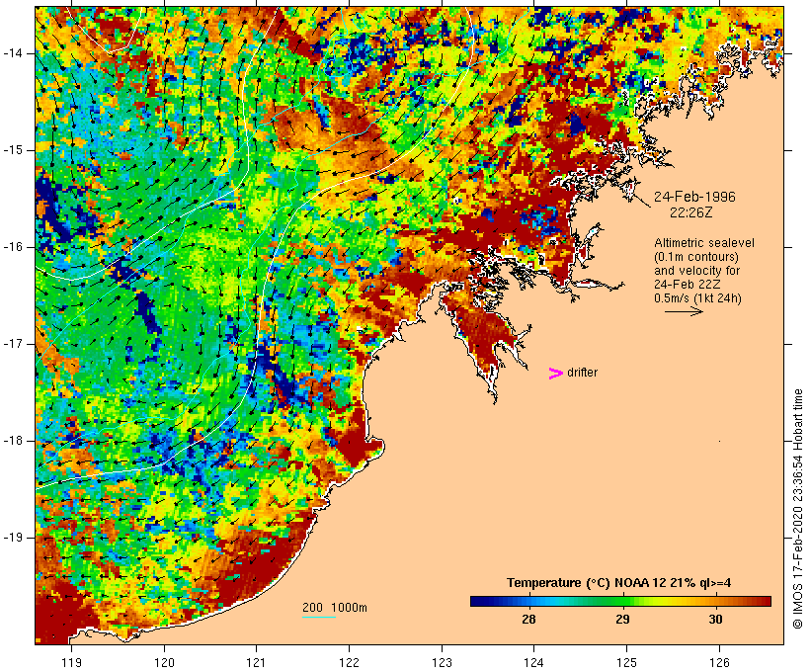
Task: Click the longitude label '120'
Action: coord(164,662)
